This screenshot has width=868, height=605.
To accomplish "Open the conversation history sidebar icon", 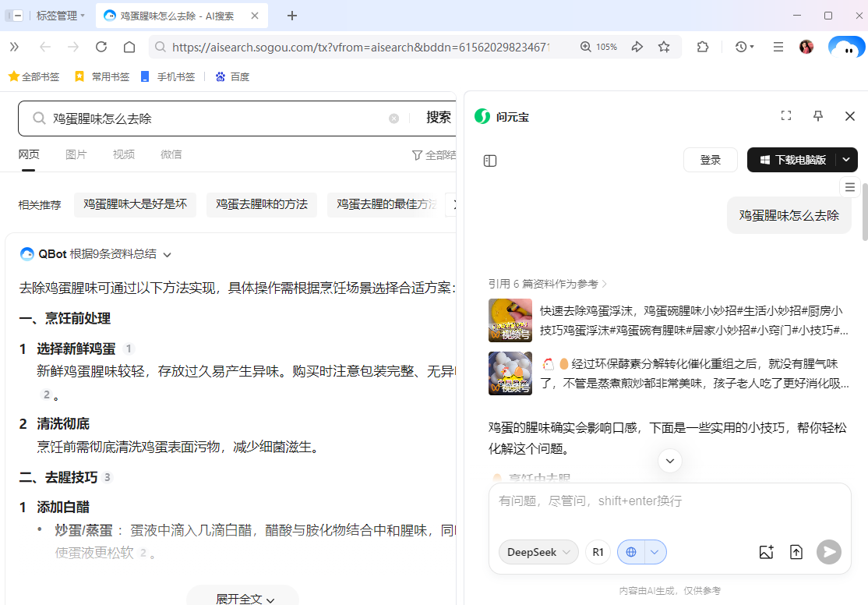I will tap(490, 161).
